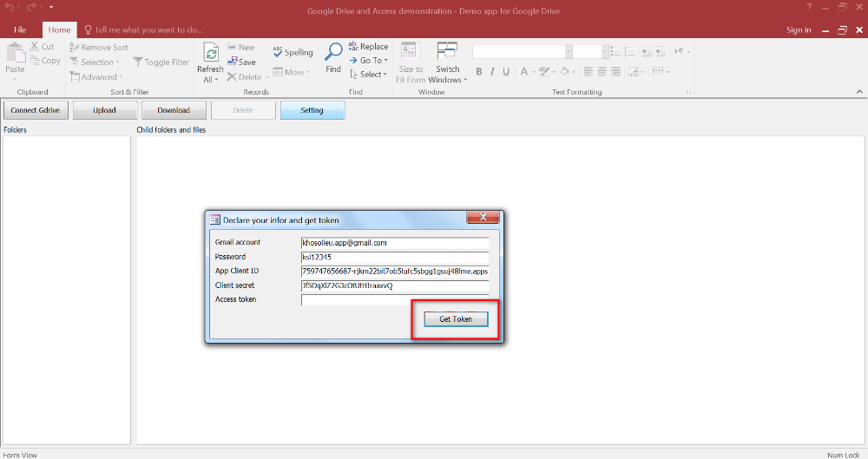This screenshot has height=459, width=868.
Task: Align text left
Action: (x=589, y=71)
